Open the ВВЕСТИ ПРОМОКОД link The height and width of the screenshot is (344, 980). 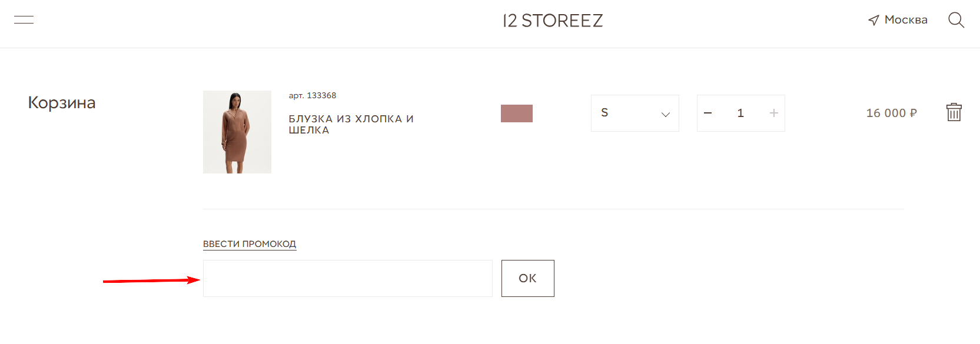[250, 243]
